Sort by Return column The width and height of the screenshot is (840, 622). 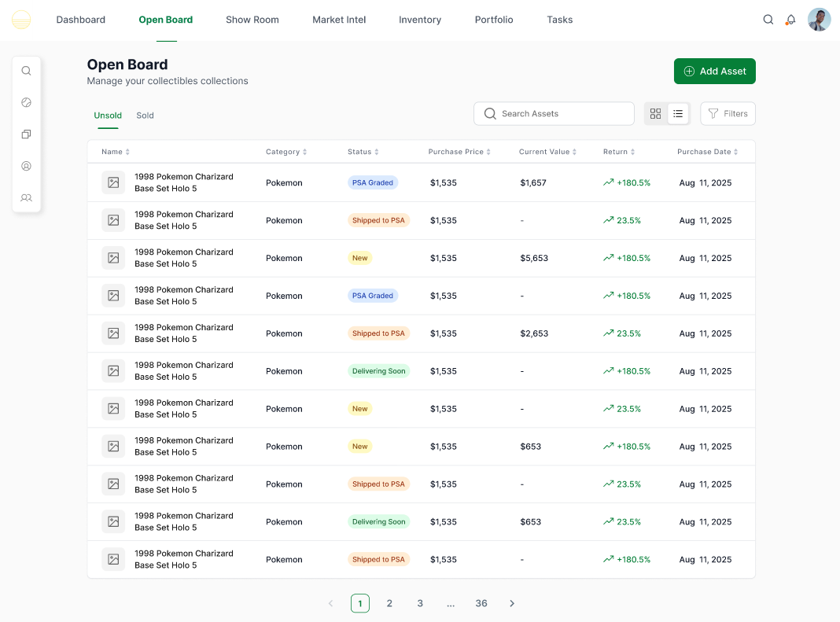click(619, 152)
